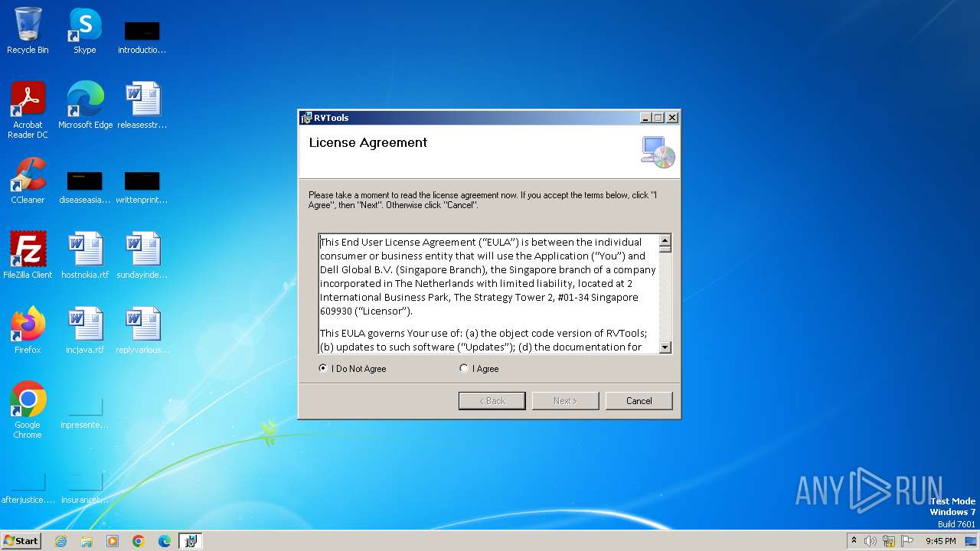The width and height of the screenshot is (980, 551).
Task: Select the introductio... desktop file
Action: tap(142, 37)
